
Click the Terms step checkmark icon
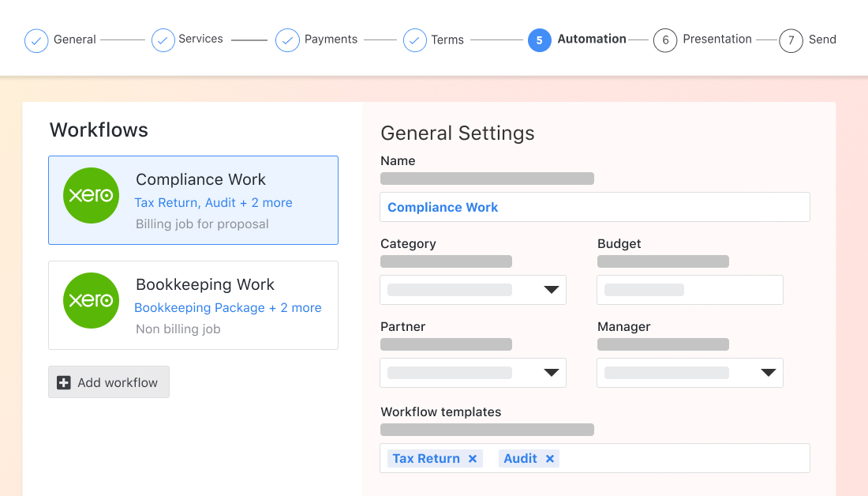[414, 40]
